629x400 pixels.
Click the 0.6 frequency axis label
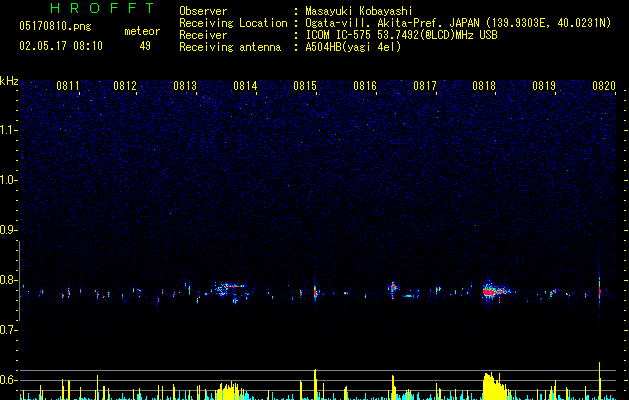pos(9,380)
